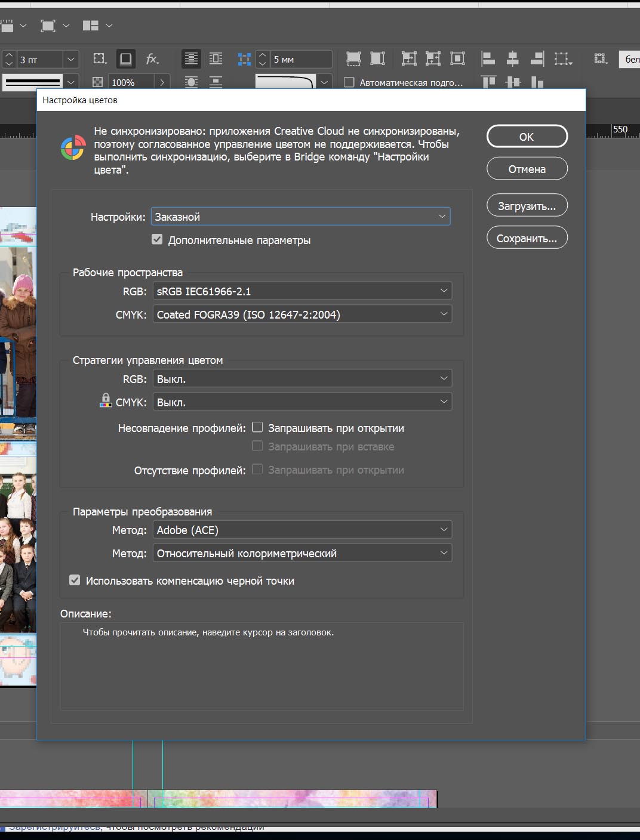This screenshot has width=640, height=840.
Task: Click the jump object text wrap icon
Action: pyautogui.click(x=216, y=82)
